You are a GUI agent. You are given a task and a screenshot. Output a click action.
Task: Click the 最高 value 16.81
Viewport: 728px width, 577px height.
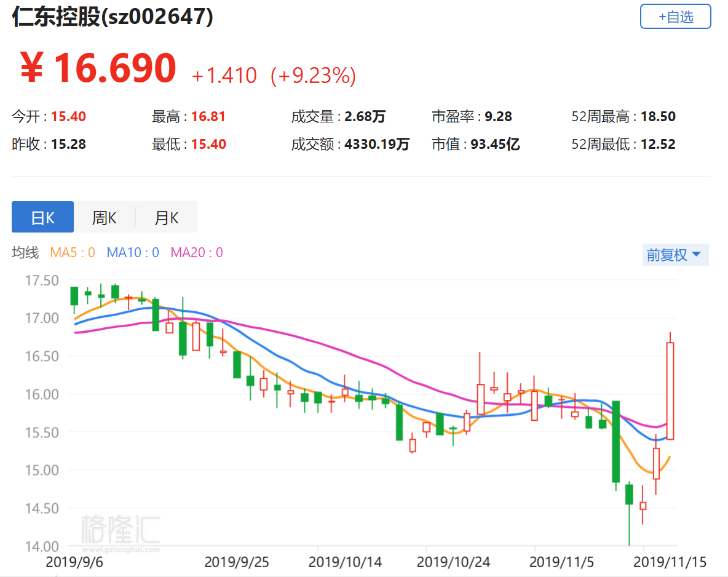[208, 116]
